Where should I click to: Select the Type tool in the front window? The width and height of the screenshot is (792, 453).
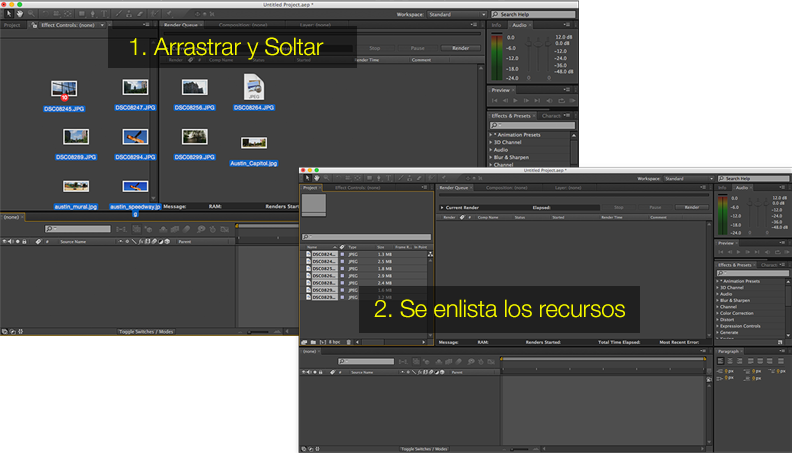point(388,178)
